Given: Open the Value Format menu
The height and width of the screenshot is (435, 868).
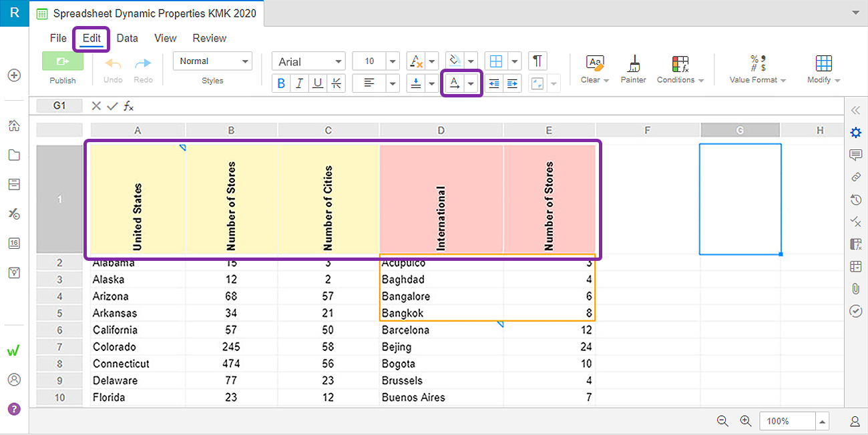Looking at the screenshot, I should pos(758,69).
